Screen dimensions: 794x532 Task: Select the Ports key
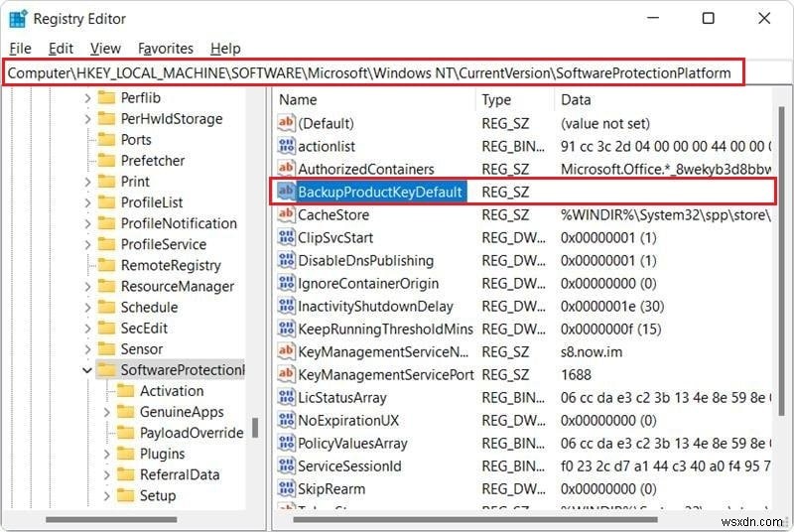click(136, 140)
